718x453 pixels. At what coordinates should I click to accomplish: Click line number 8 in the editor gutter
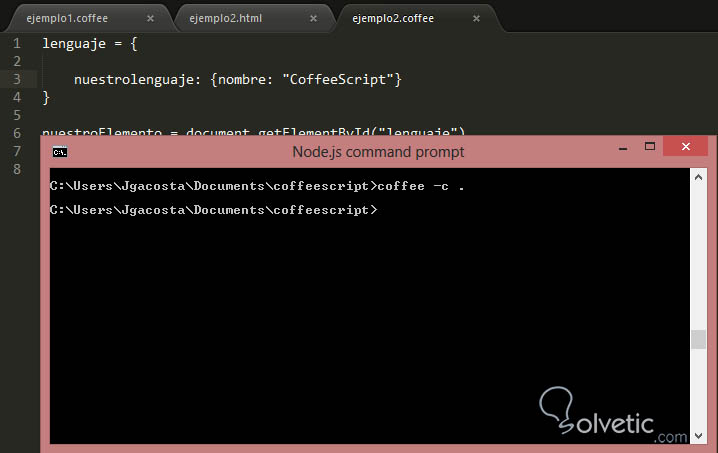(x=17, y=169)
